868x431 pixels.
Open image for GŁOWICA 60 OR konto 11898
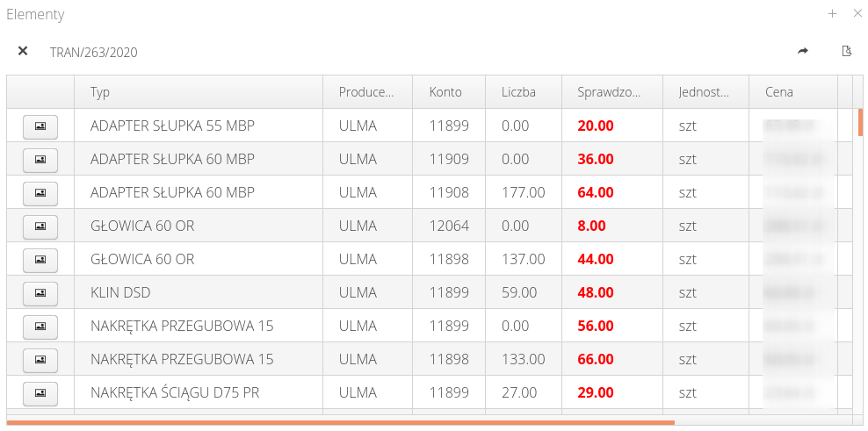[40, 259]
